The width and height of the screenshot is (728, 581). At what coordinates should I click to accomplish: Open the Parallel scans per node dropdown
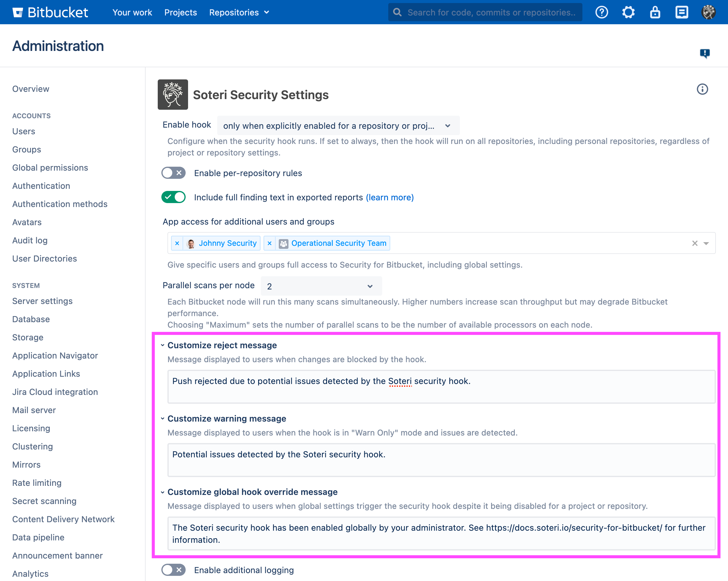tap(320, 286)
